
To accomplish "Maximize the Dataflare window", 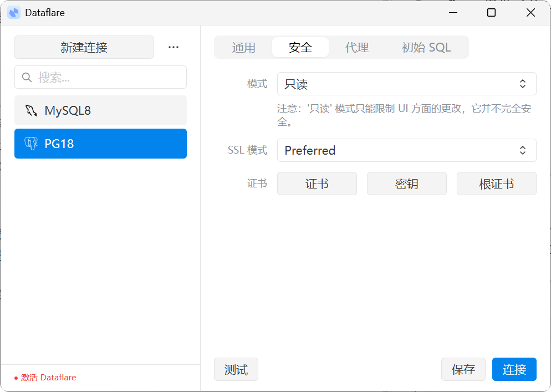I will click(x=491, y=13).
